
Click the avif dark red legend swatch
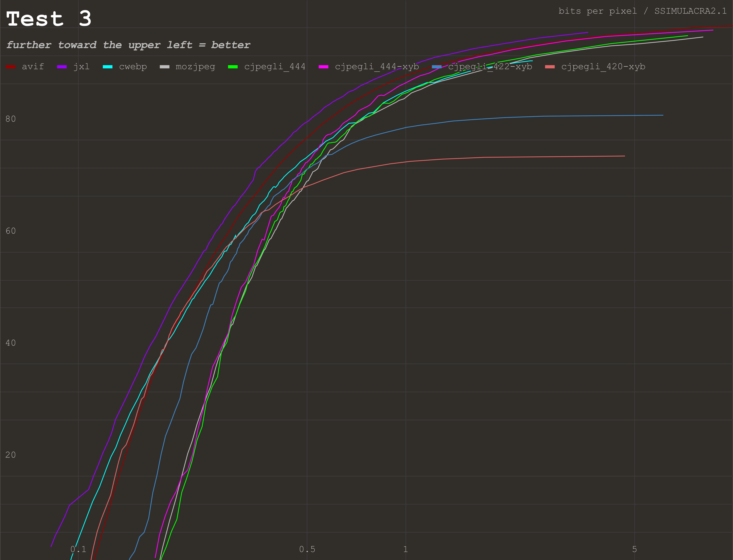[11, 67]
